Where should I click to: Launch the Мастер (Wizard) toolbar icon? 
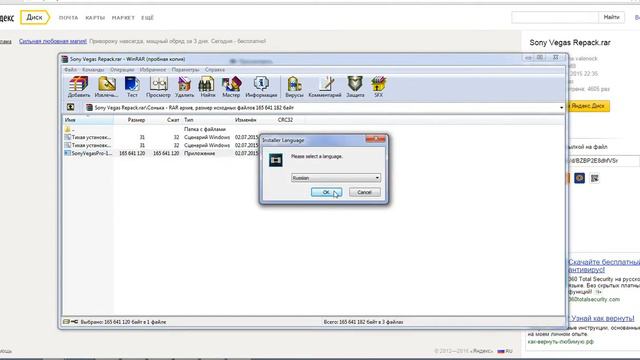click(x=231, y=87)
